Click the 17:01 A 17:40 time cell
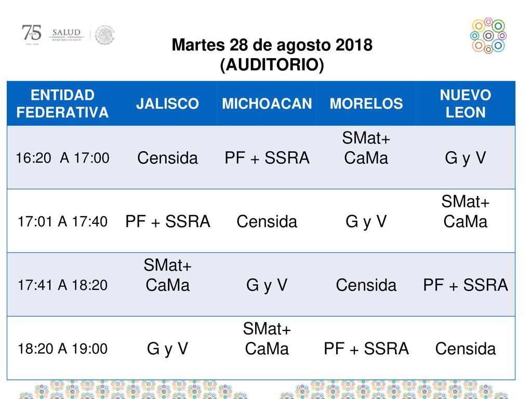Viewport: 532px width, 399px height. tap(62, 221)
